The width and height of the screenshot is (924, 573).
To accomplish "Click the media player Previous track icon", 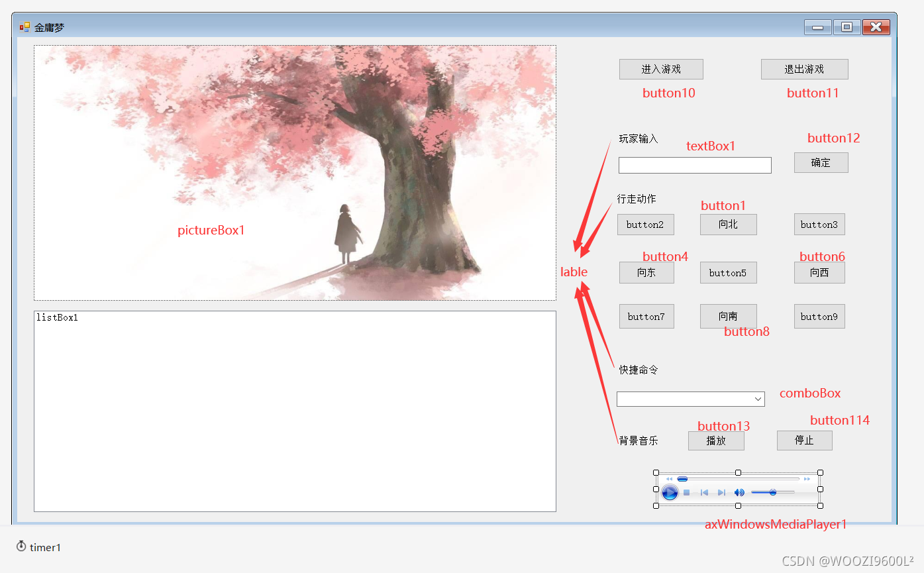I will pyautogui.click(x=704, y=492).
